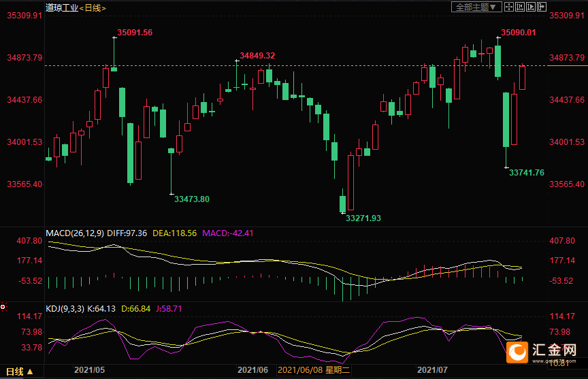
Task: Click the <日线> period label beside title
Action: tap(93, 8)
